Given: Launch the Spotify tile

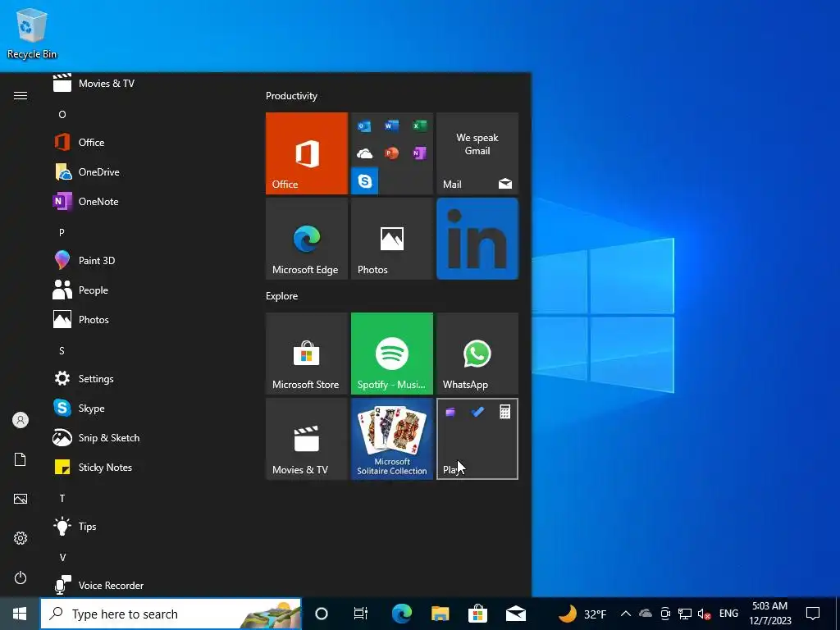Looking at the screenshot, I should point(391,354).
